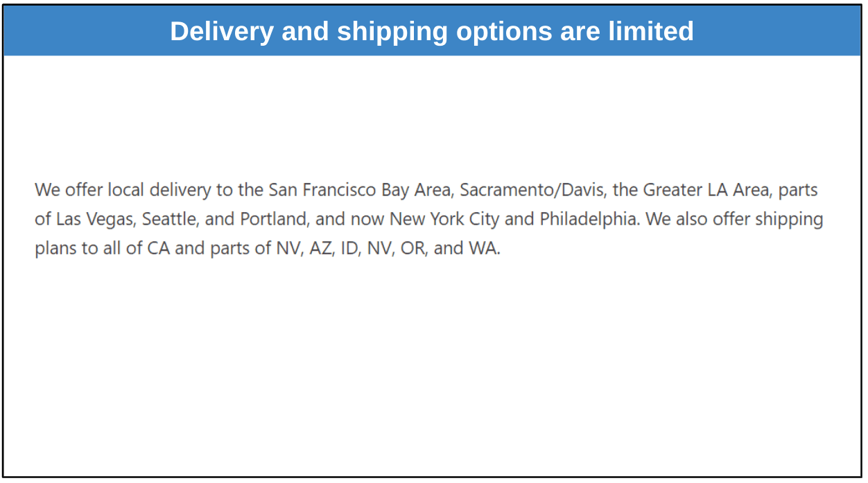
Task: Click the word "shipping" in the paragraph
Action: click(789, 220)
